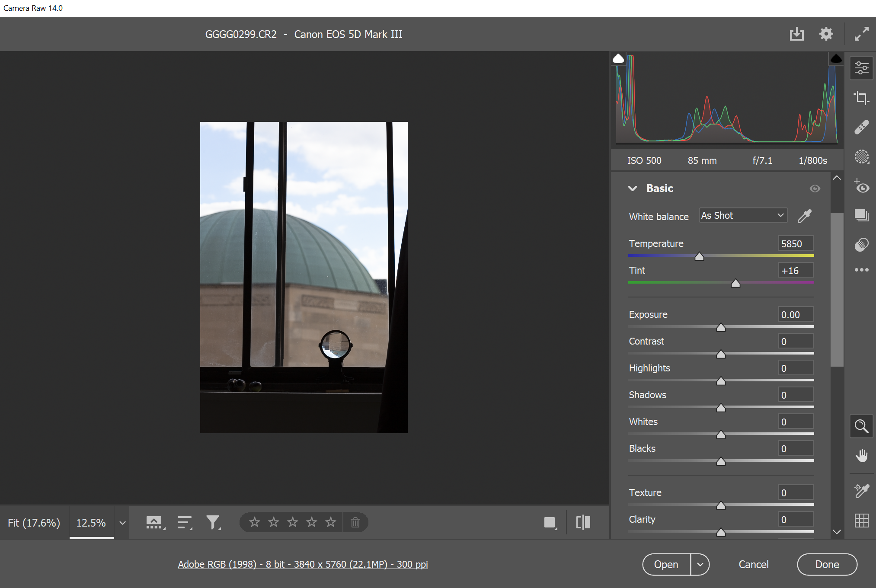Viewport: 876px width, 588px height.
Task: Open Camera Raw preferences via gear icon
Action: 826,34
